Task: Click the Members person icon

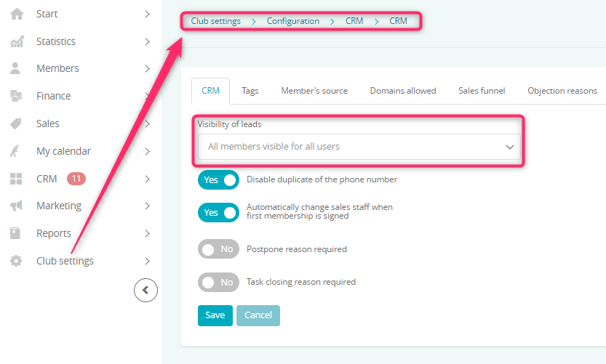Action: (15, 68)
